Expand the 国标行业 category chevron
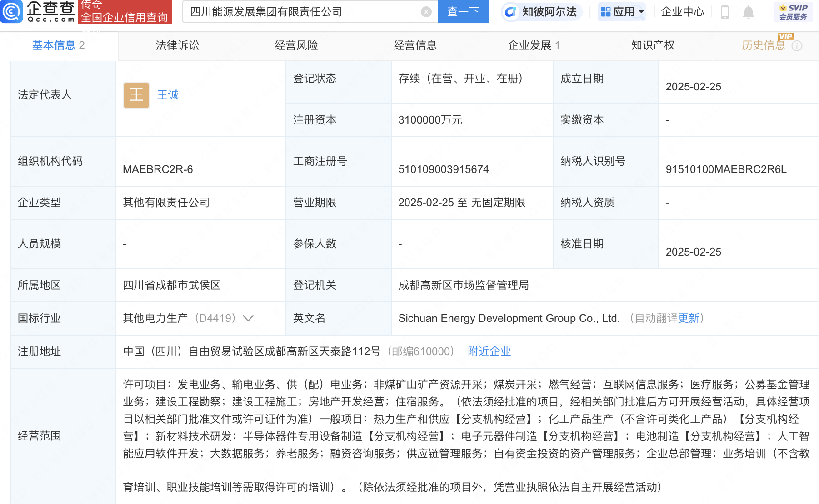Image resolution: width=819 pixels, height=504 pixels. tap(248, 318)
